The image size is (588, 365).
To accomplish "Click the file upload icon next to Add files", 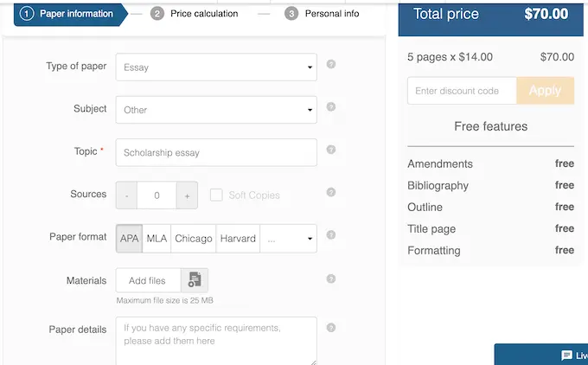I will (195, 279).
